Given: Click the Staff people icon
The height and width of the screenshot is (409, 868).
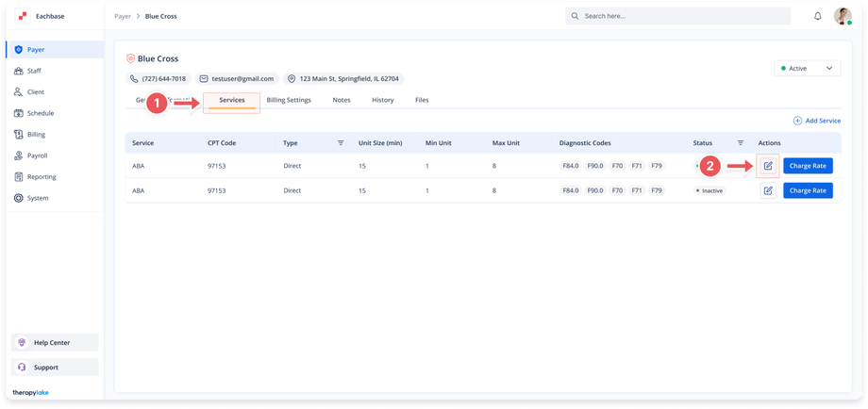Looking at the screenshot, I should tap(18, 71).
